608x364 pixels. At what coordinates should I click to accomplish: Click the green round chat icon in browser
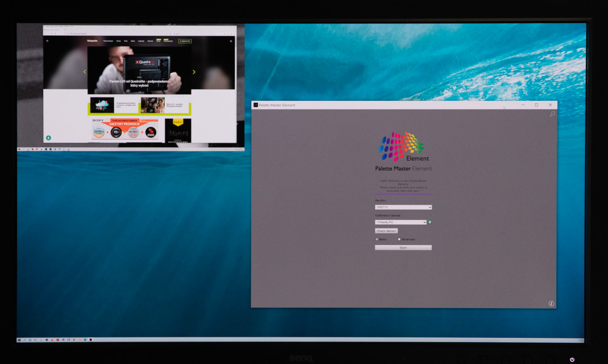coord(49,137)
